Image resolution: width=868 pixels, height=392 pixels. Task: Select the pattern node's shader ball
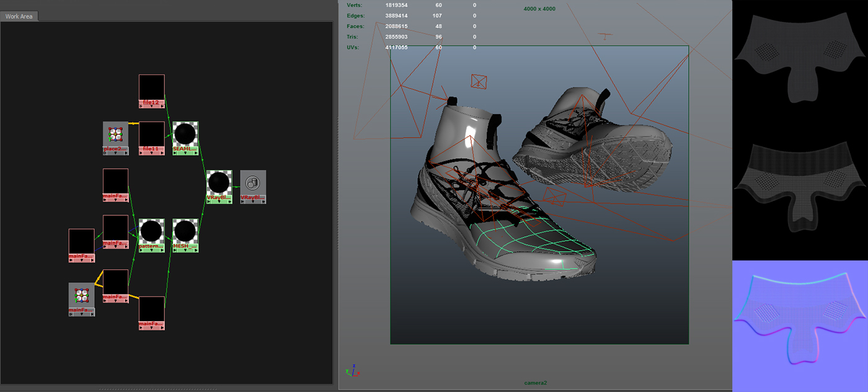click(151, 231)
